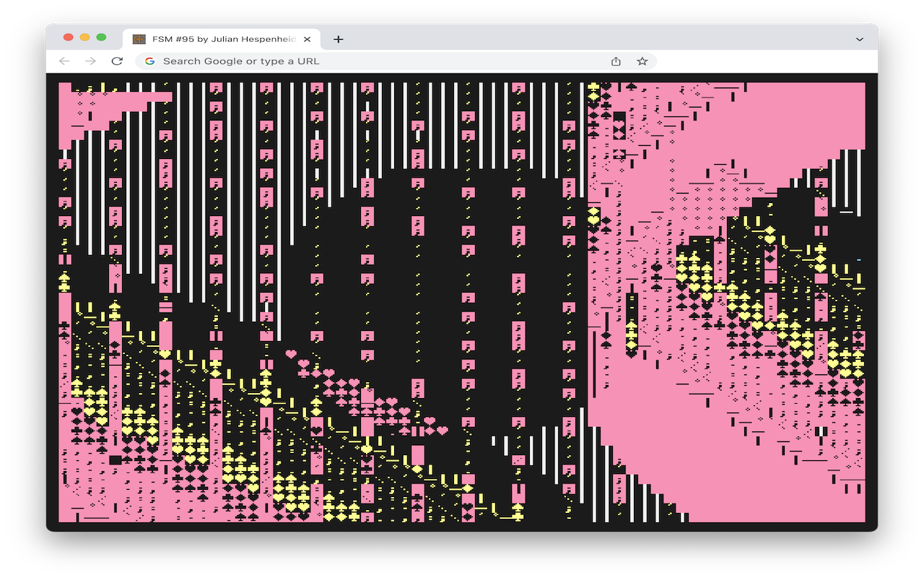This screenshot has height=578, width=924.
Task: Maximize the window with the green button
Action: click(102, 38)
